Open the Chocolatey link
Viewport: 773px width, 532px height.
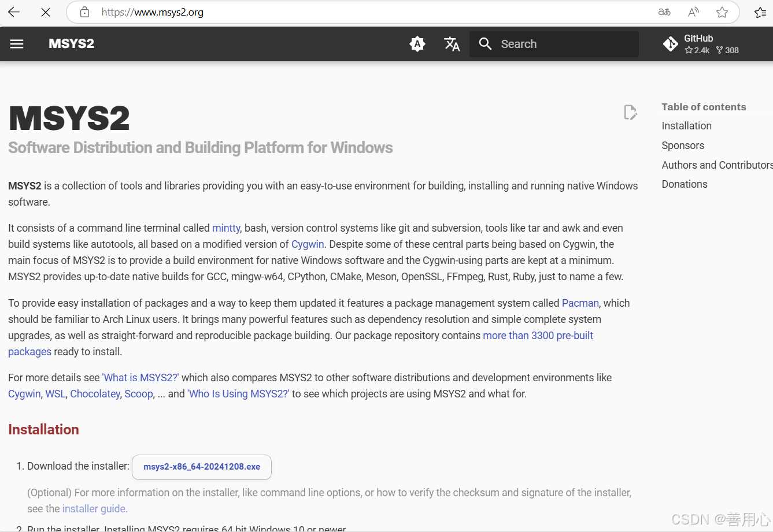[x=95, y=394]
